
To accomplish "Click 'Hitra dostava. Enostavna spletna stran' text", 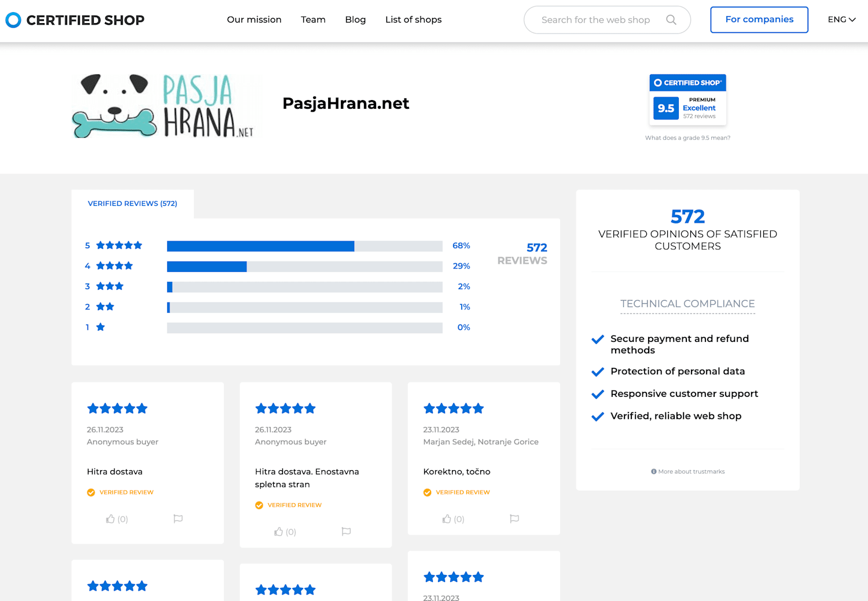I will (x=307, y=478).
